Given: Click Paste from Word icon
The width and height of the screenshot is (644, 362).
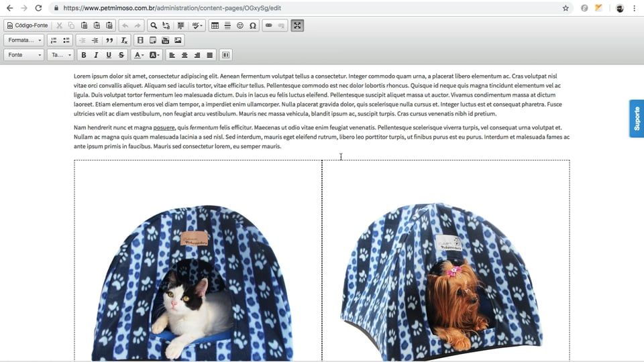Looking at the screenshot, I should tap(109, 25).
